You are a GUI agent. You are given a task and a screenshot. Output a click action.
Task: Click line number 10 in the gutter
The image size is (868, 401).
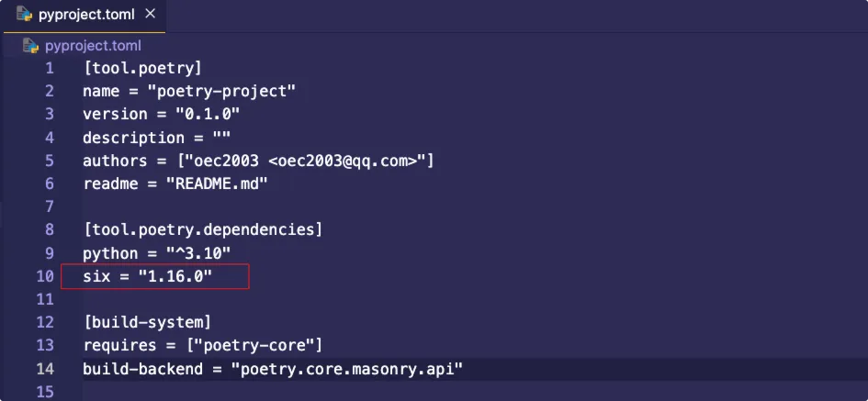(x=45, y=276)
